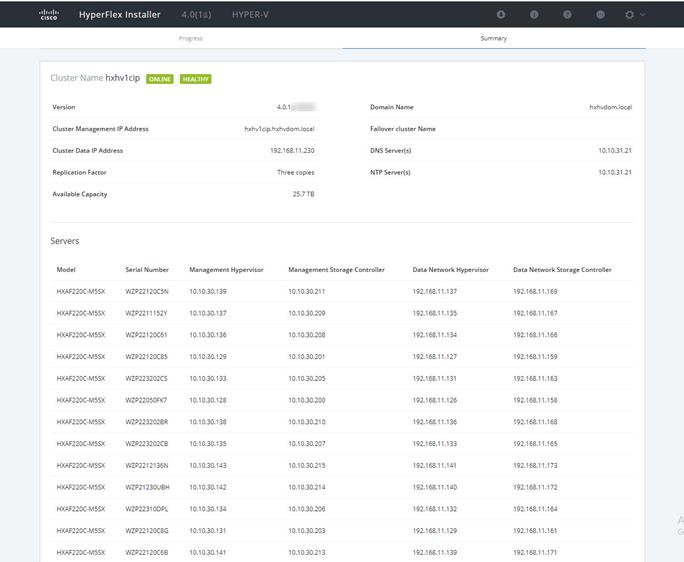Click the HYPER-V label in the header
This screenshot has width=684, height=562.
click(x=250, y=14)
